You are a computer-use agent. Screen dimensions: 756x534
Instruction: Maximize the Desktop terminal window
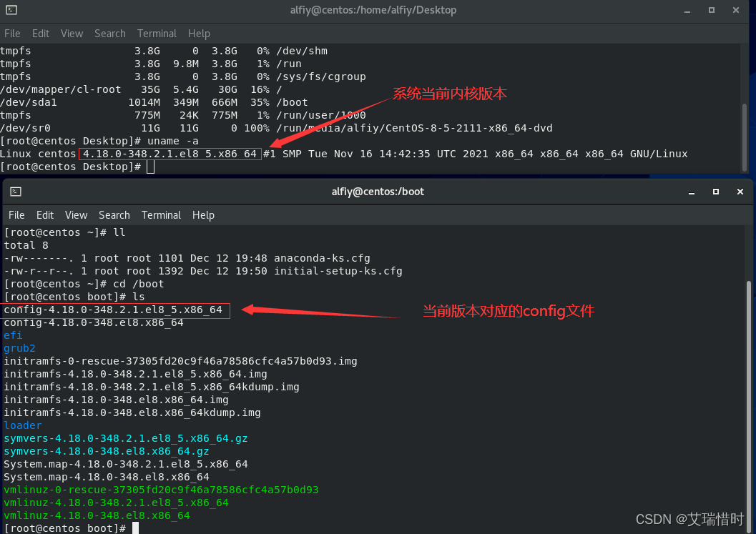(711, 10)
